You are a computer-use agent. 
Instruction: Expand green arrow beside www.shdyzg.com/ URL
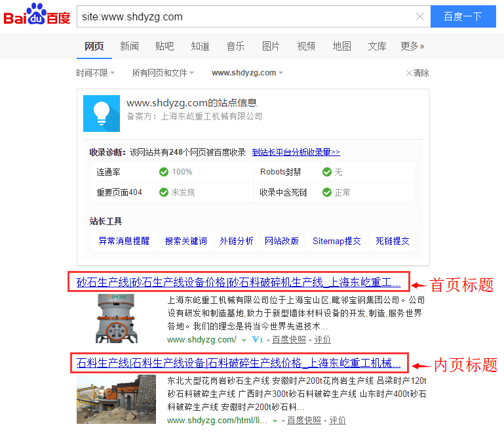[244, 340]
